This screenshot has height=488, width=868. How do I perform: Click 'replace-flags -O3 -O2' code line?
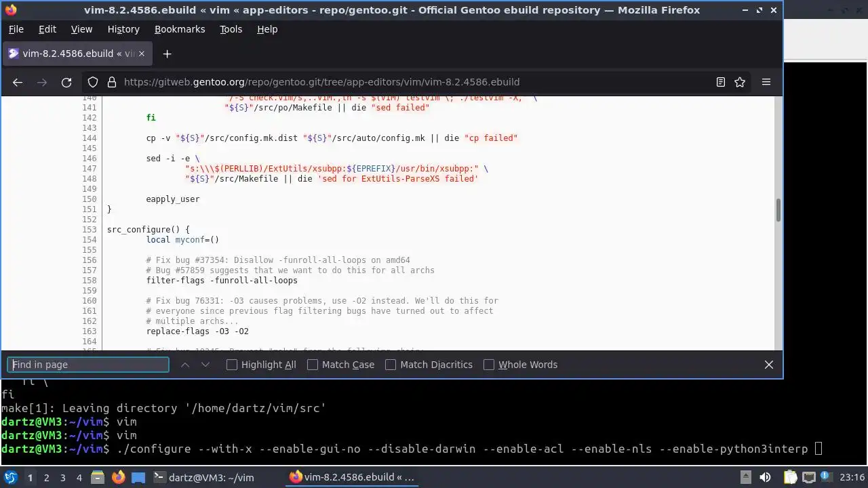[197, 331]
